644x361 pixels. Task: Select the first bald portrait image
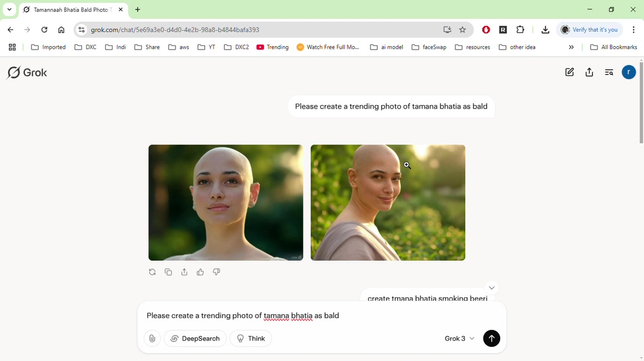click(225, 203)
